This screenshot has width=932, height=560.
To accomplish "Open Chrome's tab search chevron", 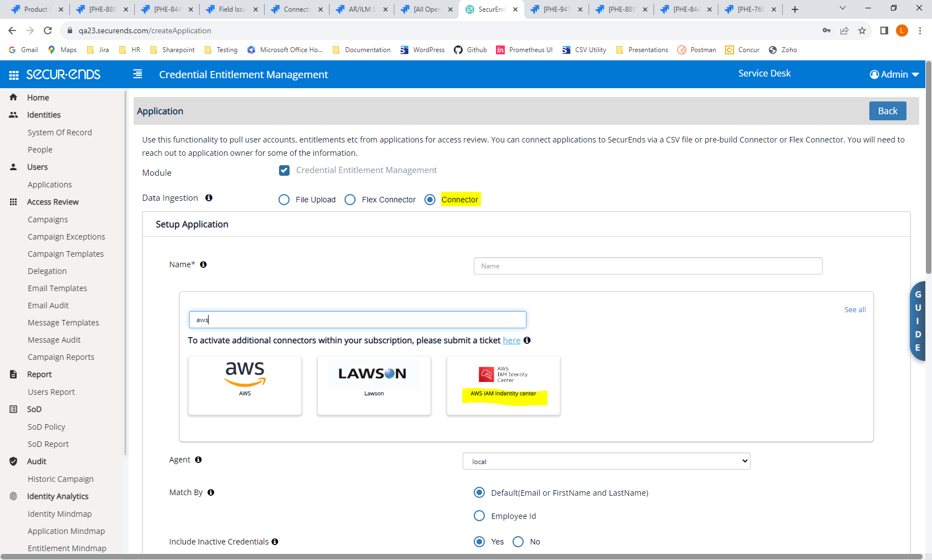I will click(x=843, y=8).
